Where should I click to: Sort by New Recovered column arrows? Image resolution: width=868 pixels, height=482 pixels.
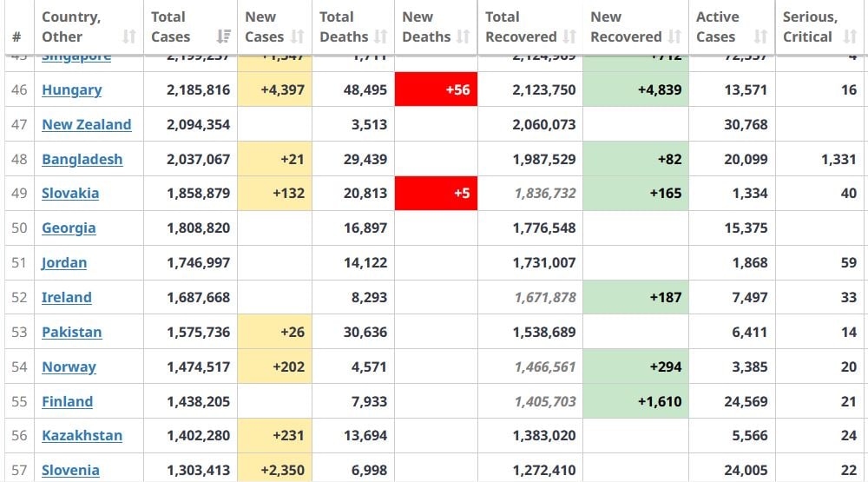tap(674, 36)
